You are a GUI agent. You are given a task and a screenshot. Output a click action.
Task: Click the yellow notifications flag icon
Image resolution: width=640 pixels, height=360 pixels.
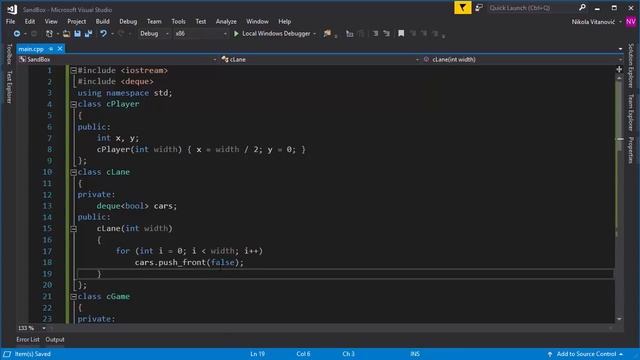pyautogui.click(x=462, y=8)
